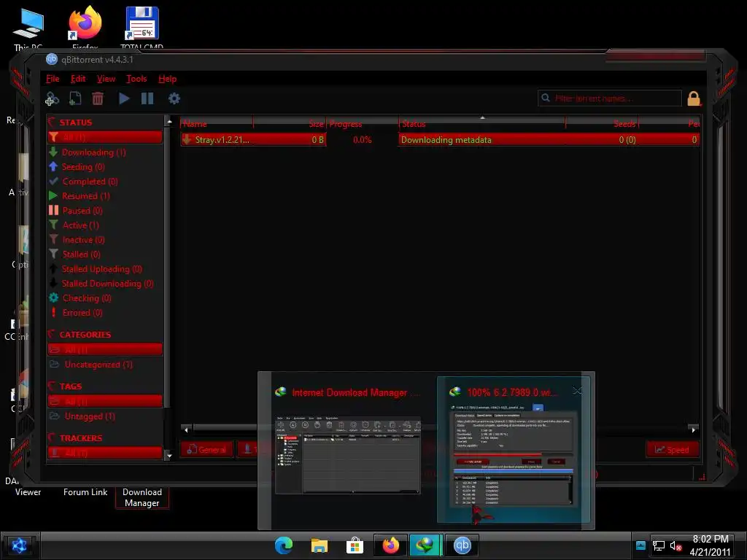Collapse the TRACKERS section header
747x560 pixels.
tap(80, 438)
